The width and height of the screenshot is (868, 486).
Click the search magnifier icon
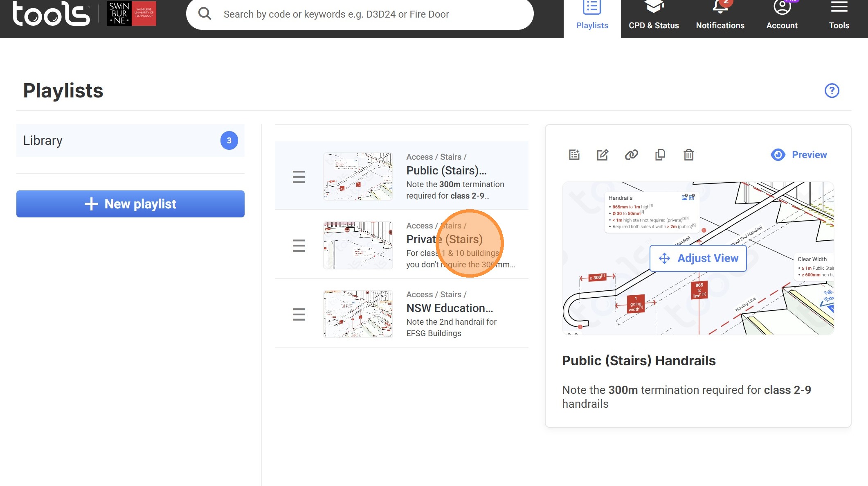tap(205, 14)
